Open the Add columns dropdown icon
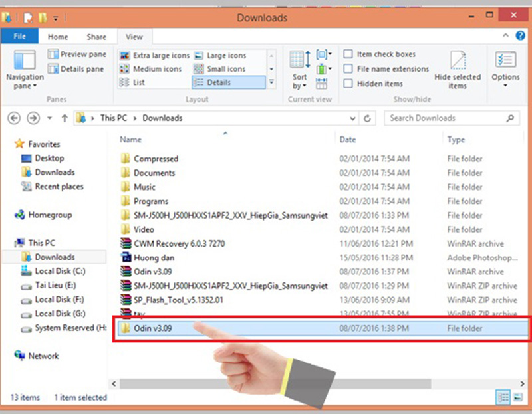Screen dimensions: 532x414 point(323,69)
